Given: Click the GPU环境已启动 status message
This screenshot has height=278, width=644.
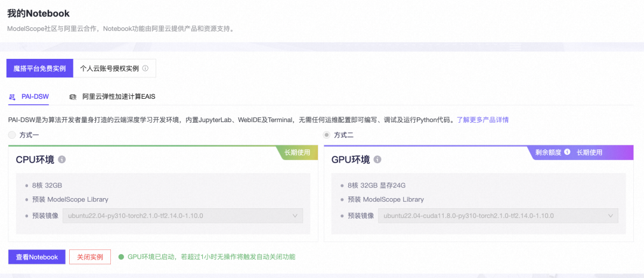Looking at the screenshot, I should (212, 257).
